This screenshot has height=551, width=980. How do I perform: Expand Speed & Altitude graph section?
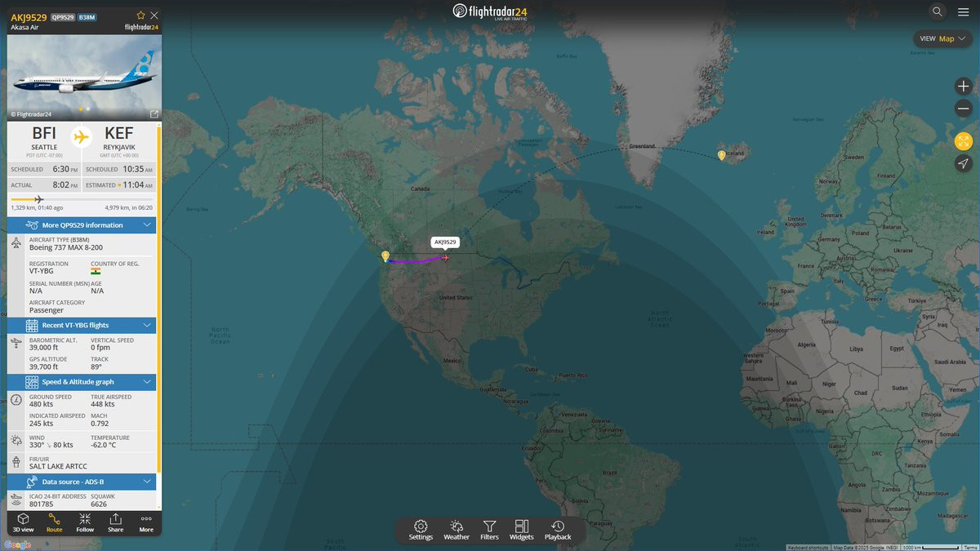coord(82,382)
